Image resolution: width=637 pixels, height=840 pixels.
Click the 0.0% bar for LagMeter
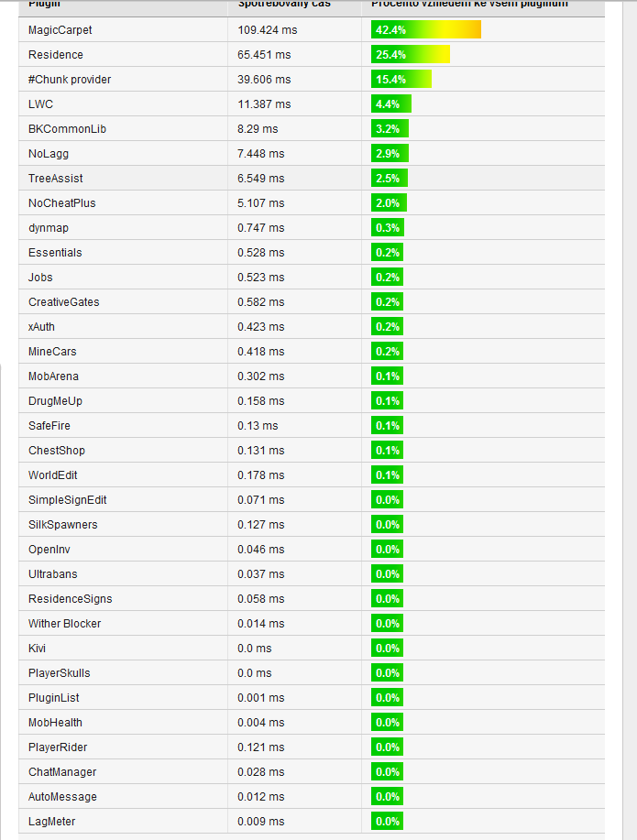point(387,822)
